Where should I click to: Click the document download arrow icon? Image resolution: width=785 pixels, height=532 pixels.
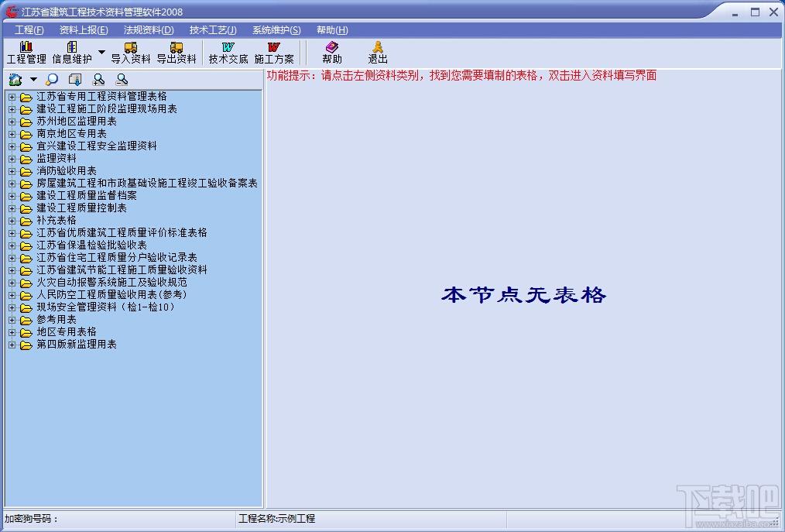click(x=75, y=79)
